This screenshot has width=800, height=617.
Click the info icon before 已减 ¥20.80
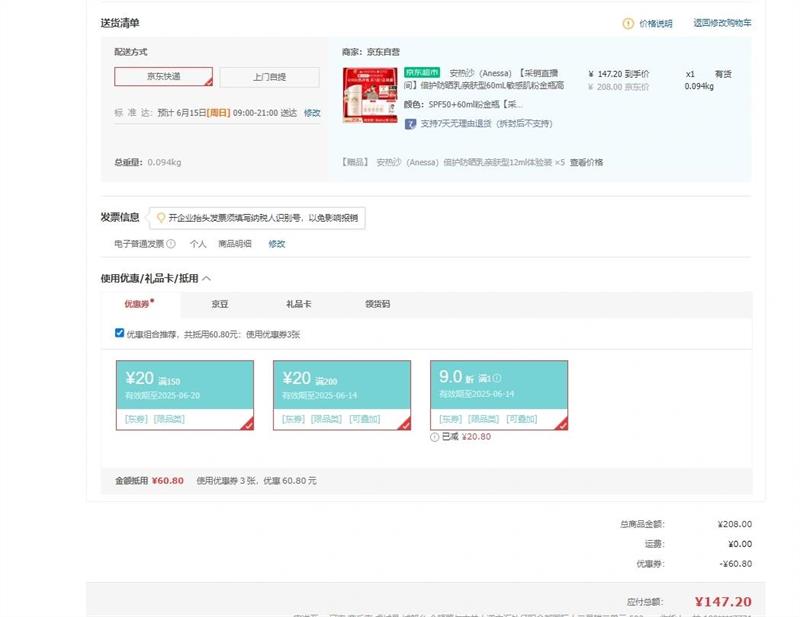click(435, 437)
